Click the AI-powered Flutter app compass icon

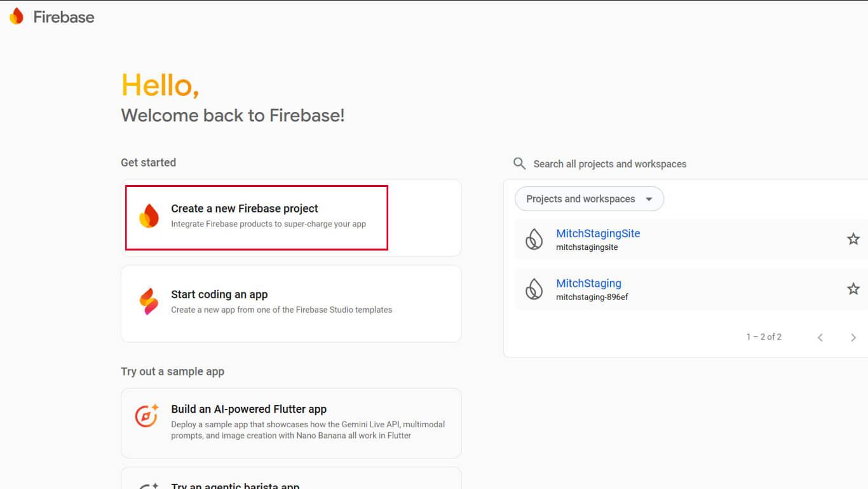(x=147, y=416)
